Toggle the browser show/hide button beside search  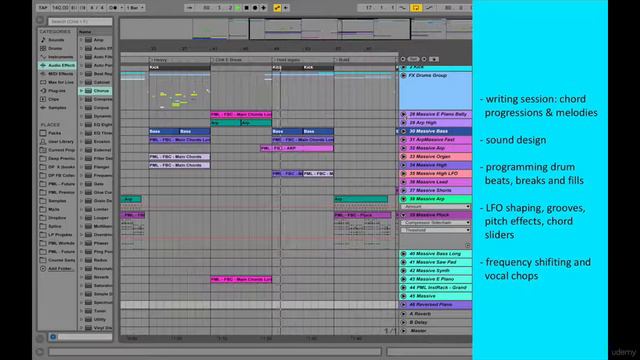(x=40, y=20)
